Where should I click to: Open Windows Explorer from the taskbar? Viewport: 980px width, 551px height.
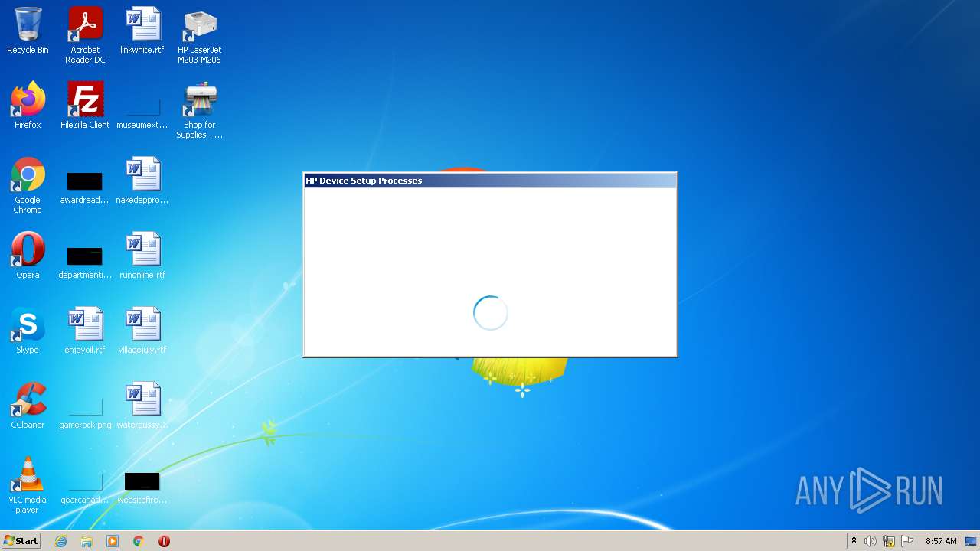(x=87, y=541)
